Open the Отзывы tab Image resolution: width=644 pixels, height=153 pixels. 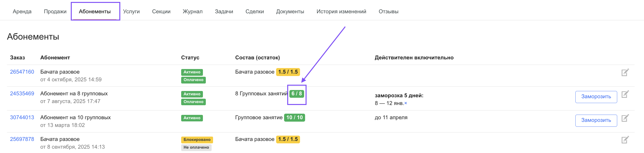tap(388, 12)
